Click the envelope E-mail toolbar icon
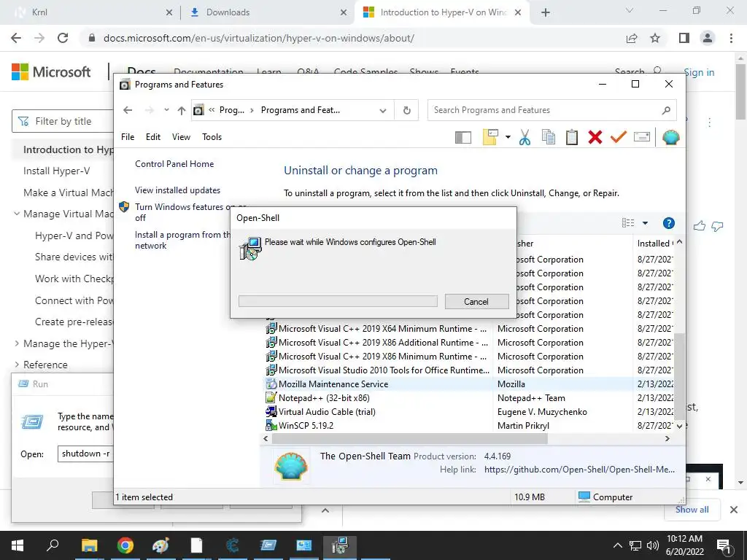This screenshot has height=560, width=747. point(642,137)
